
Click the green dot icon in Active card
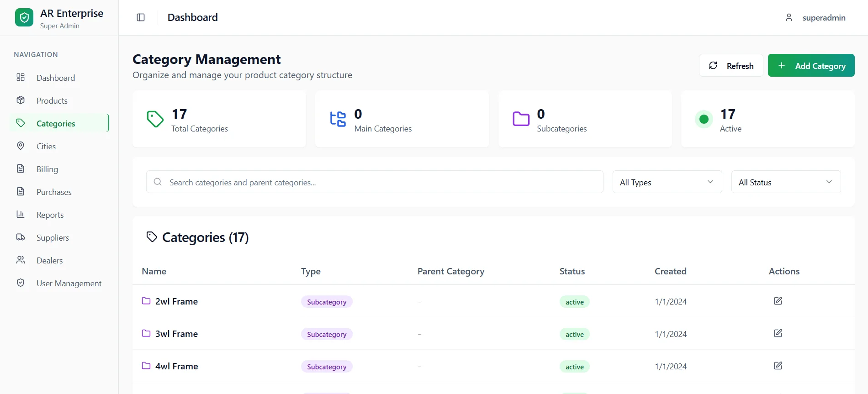[704, 119]
